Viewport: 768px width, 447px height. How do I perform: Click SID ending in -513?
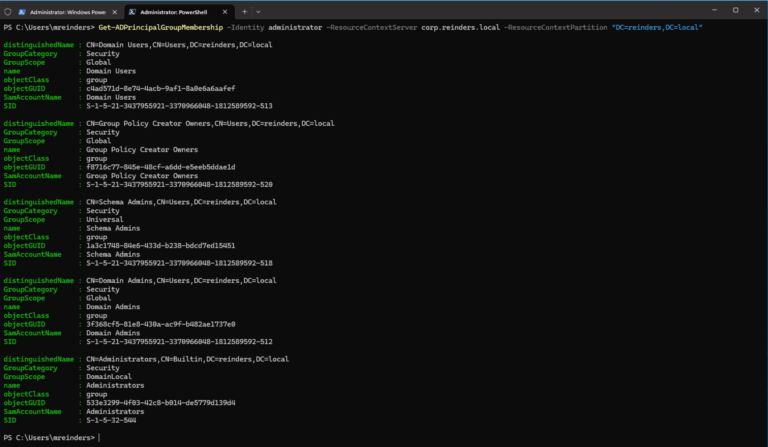click(179, 106)
